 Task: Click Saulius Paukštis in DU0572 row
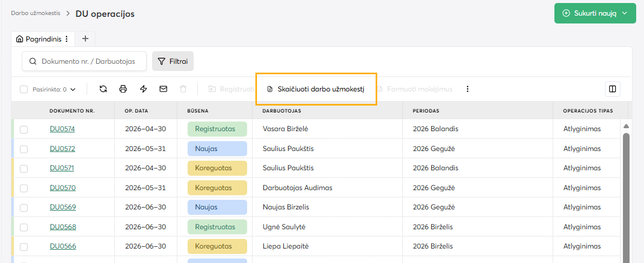point(288,148)
